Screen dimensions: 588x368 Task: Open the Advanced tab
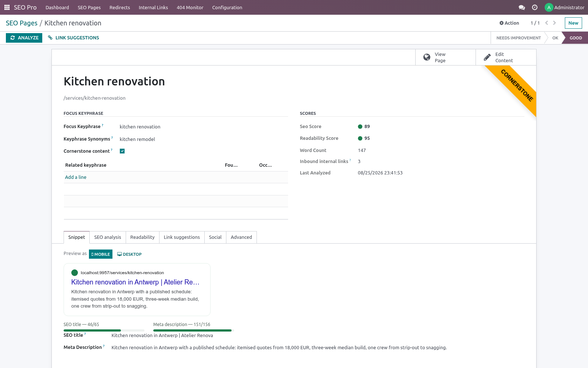pos(241,237)
